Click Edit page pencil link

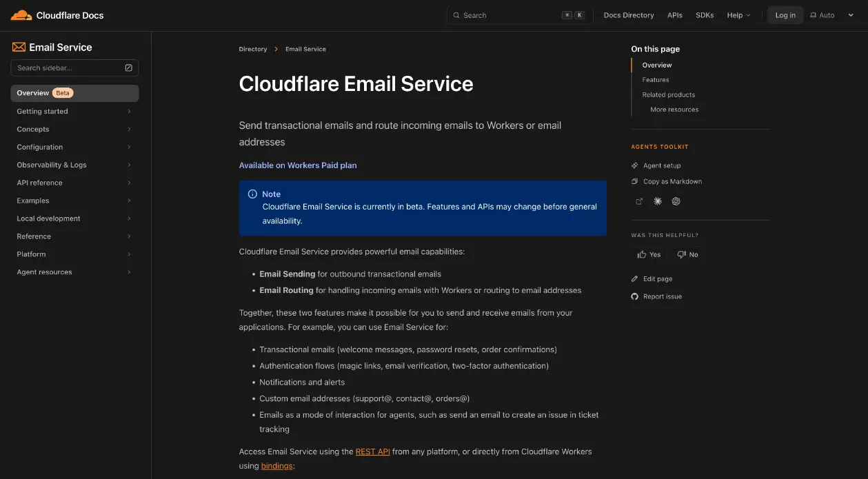[652, 278]
